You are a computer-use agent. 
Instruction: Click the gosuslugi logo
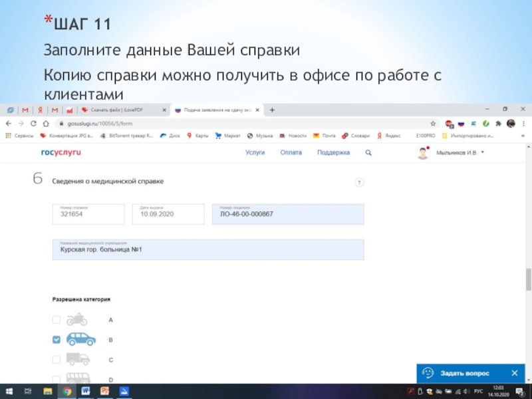[x=61, y=152]
